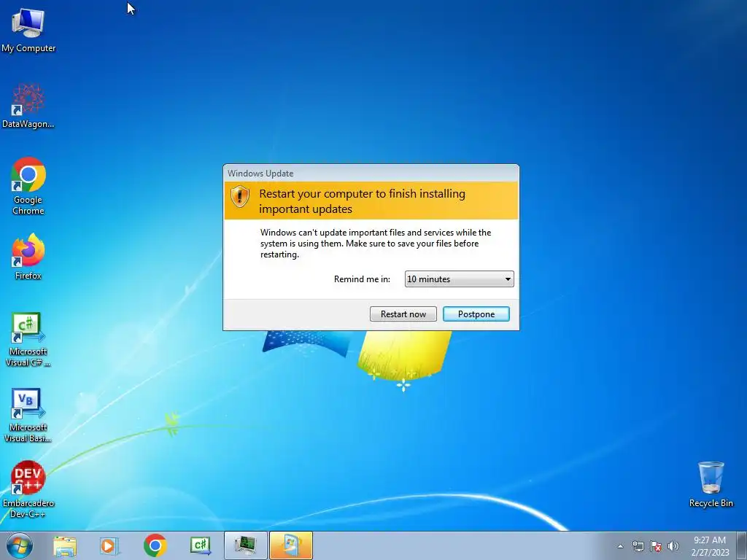Click the Restart now button
This screenshot has width=747, height=560.
coord(403,314)
